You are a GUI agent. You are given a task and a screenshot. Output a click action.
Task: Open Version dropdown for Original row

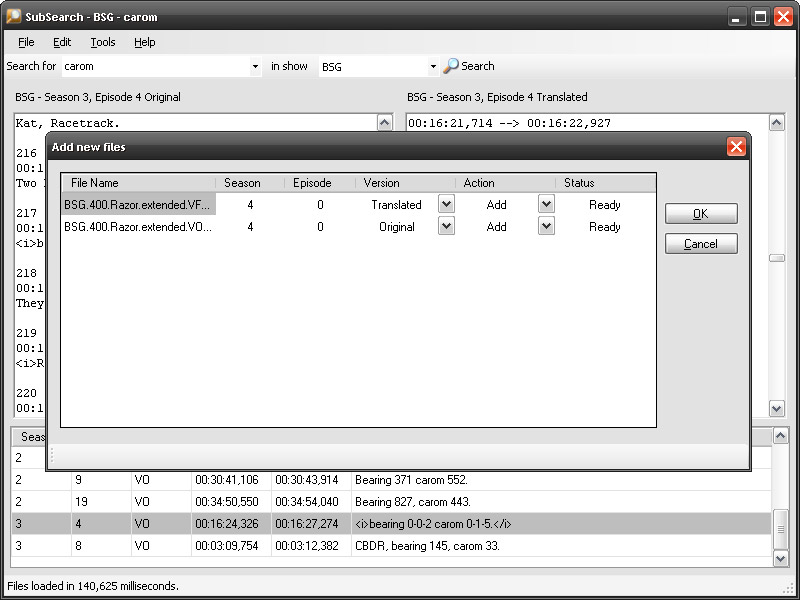tap(446, 226)
